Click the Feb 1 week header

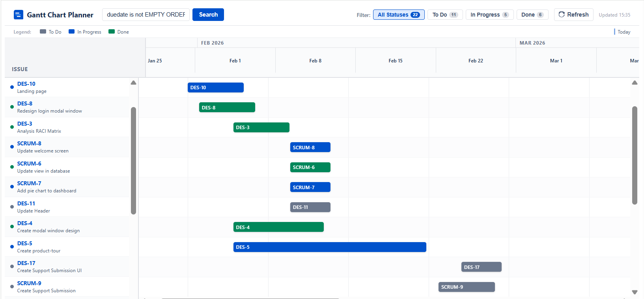click(235, 60)
